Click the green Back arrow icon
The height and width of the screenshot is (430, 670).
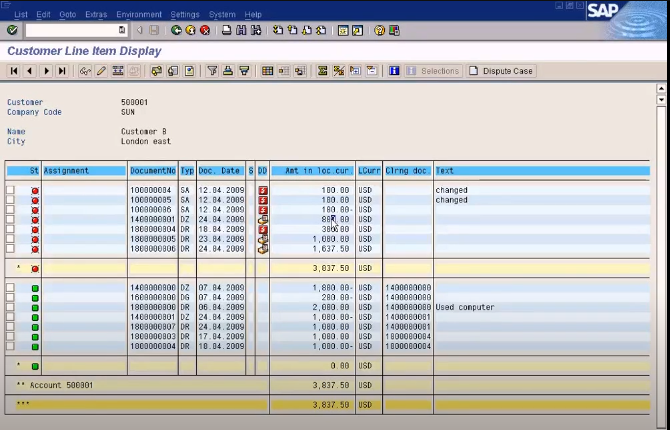point(176,30)
